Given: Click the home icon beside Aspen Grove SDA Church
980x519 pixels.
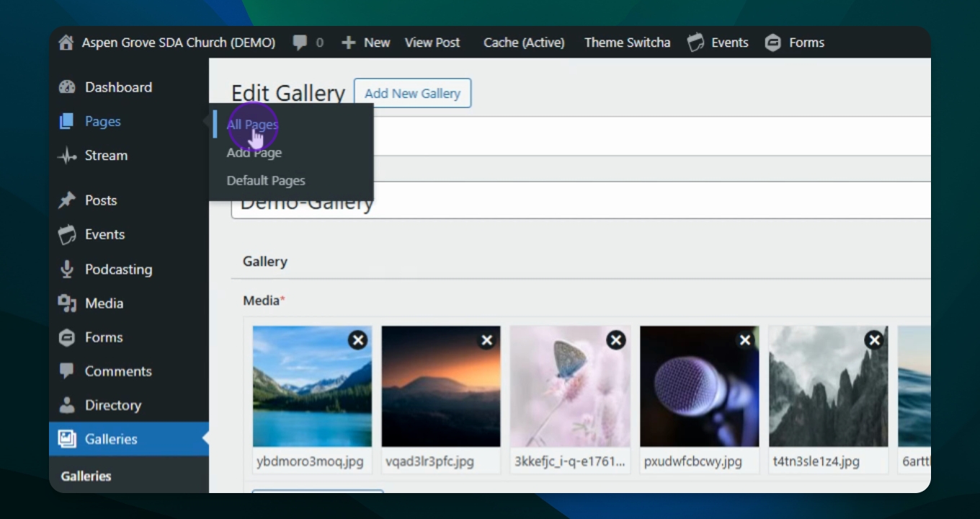Looking at the screenshot, I should pyautogui.click(x=66, y=43).
